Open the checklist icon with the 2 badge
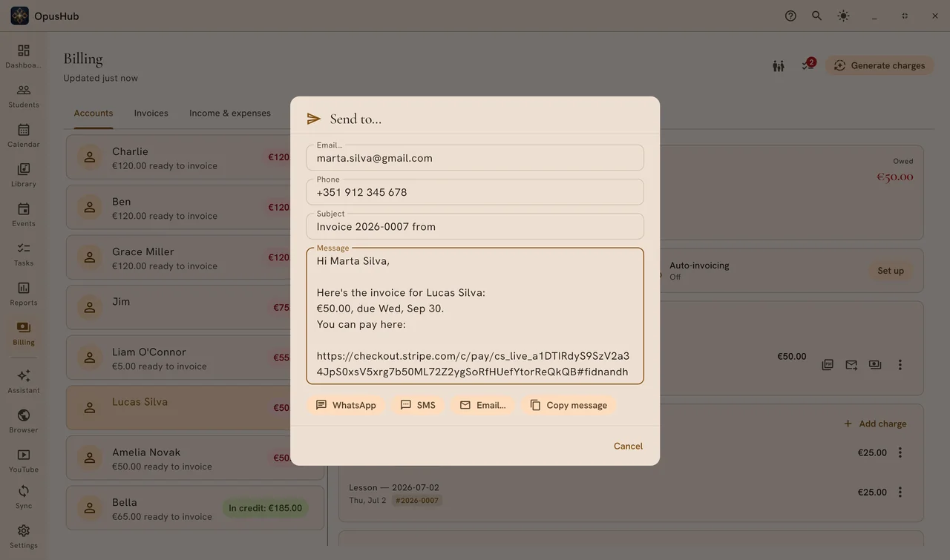950x560 pixels. click(x=807, y=65)
